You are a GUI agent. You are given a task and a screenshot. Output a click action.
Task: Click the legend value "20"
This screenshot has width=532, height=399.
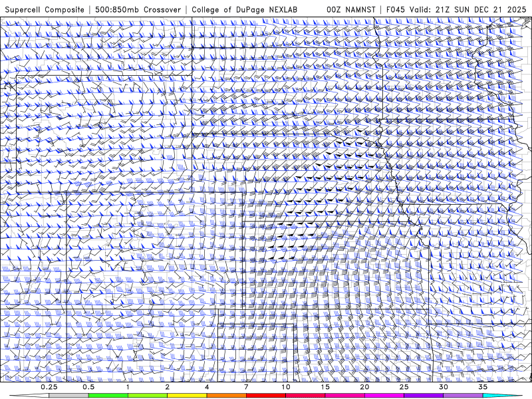(x=364, y=387)
